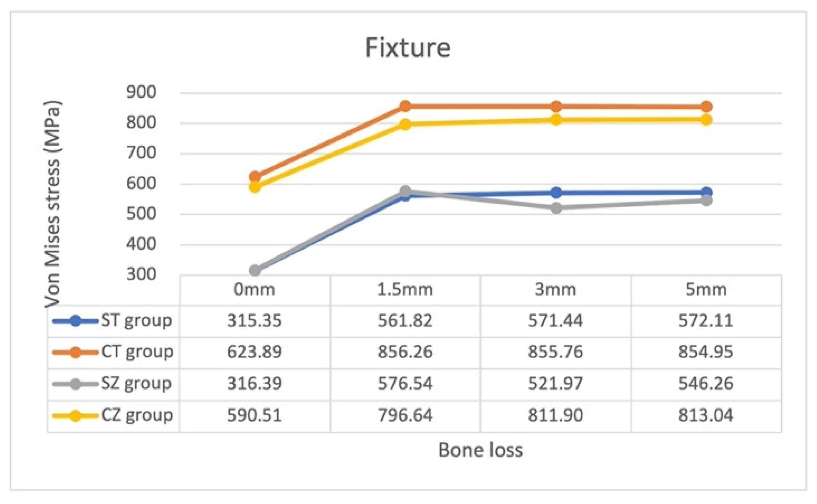The height and width of the screenshot is (504, 817).
Task: Select the gray SZ data point at 3mm
Action: [556, 208]
